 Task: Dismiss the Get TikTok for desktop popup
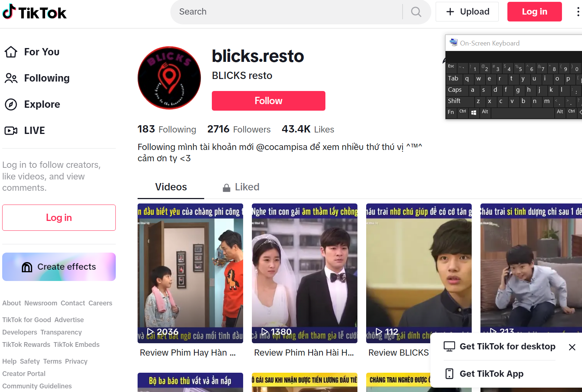point(572,347)
